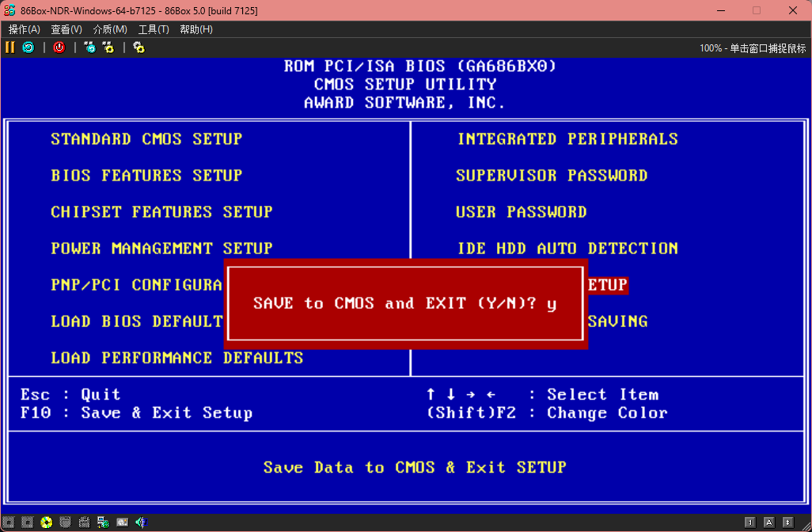Click the 'CMOS SETUP UTILITY' title line
The width and height of the screenshot is (812, 532).
[405, 85]
